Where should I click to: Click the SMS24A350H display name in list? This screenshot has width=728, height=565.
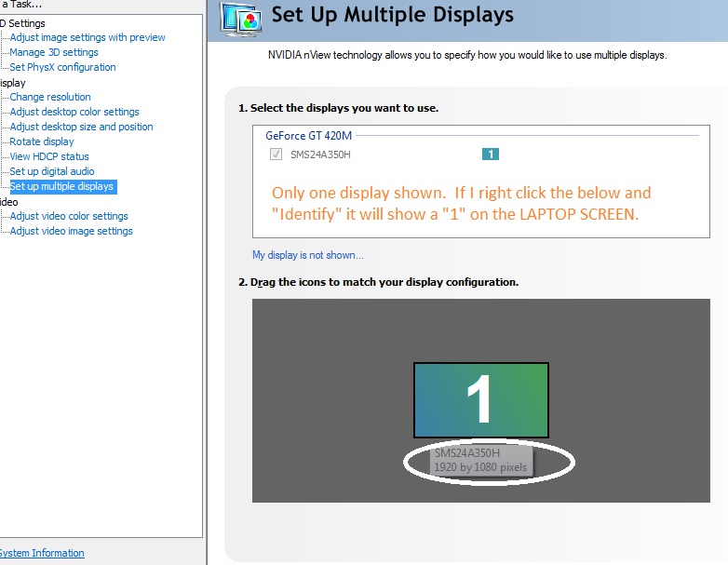[x=320, y=155]
